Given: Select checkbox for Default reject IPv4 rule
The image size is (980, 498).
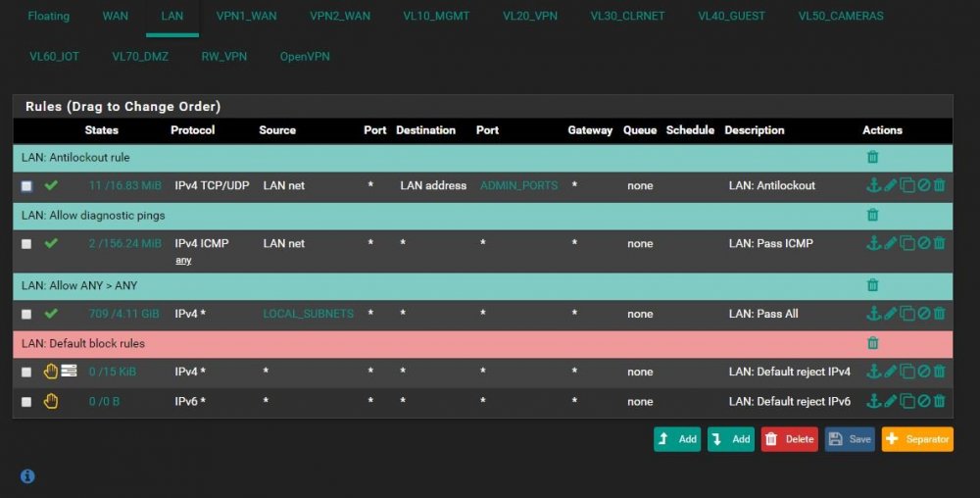Looking at the screenshot, I should (x=26, y=372).
